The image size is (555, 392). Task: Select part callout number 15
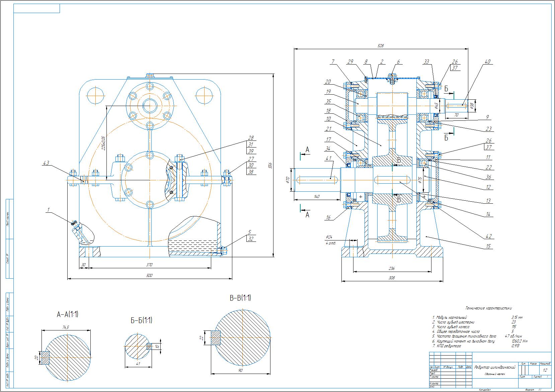(x=488, y=247)
